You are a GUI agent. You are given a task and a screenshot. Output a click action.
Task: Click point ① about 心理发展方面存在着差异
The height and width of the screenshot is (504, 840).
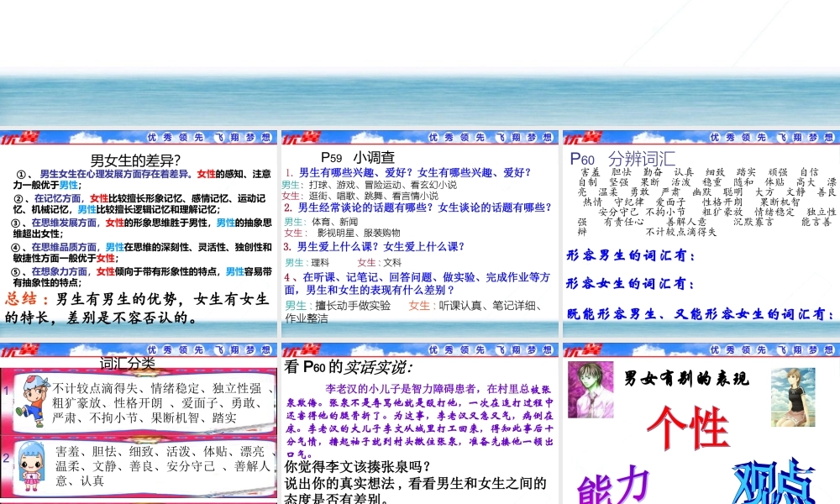pos(143,180)
